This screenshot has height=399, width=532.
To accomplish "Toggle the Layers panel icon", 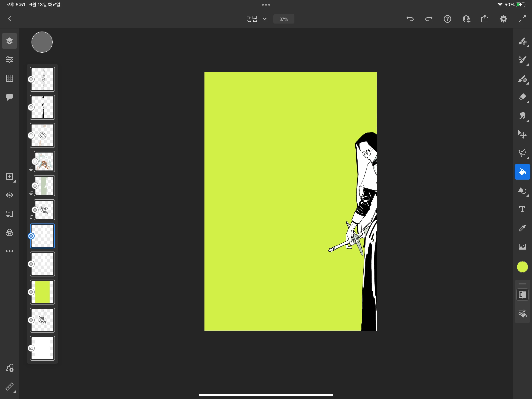I will tap(9, 41).
